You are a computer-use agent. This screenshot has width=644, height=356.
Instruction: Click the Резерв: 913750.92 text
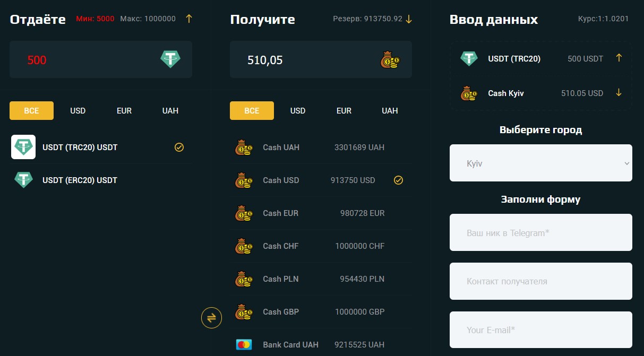pyautogui.click(x=367, y=19)
